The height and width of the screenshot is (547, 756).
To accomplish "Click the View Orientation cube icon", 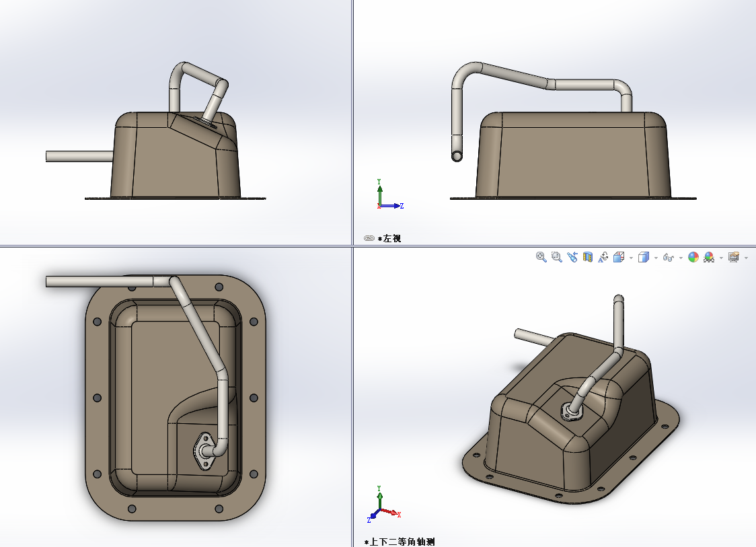I will (619, 257).
